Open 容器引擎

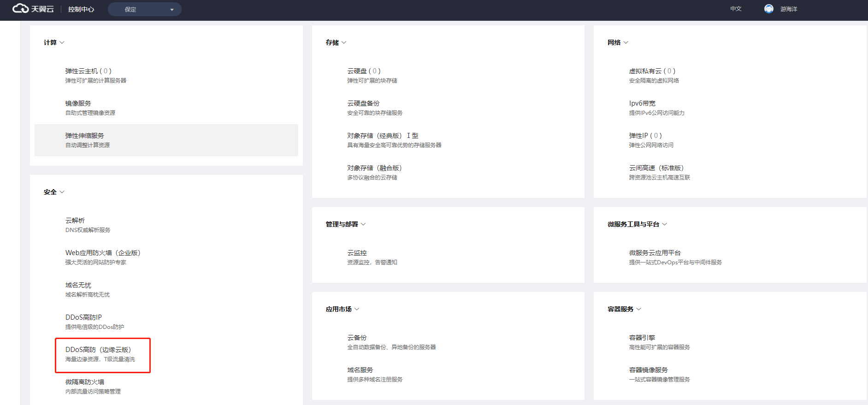(642, 338)
